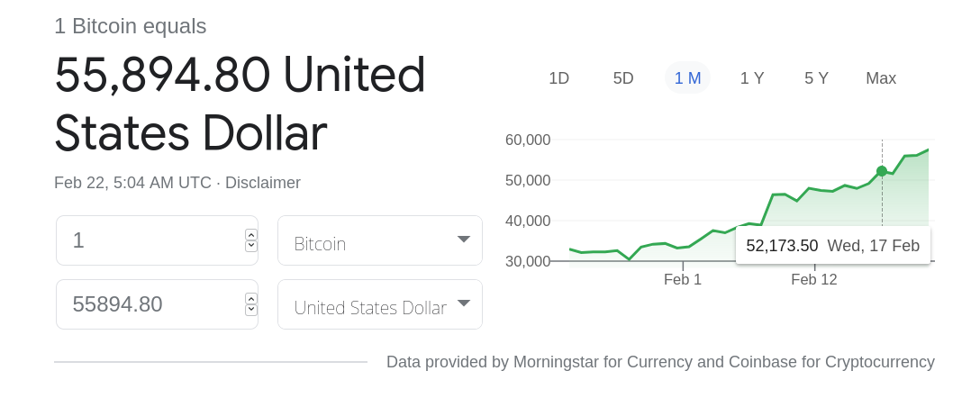
Task: Click the green data point on chart
Action: pyautogui.click(x=881, y=171)
